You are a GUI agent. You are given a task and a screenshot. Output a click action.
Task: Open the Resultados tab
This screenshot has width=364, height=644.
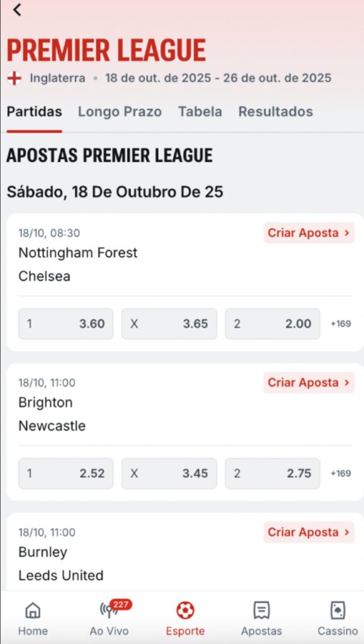point(275,112)
